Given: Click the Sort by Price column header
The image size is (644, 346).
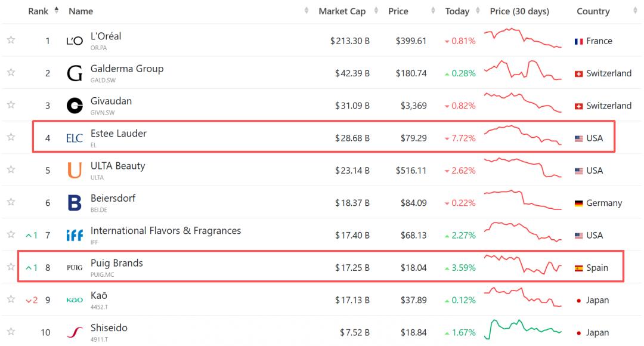Looking at the screenshot, I should tap(398, 11).
